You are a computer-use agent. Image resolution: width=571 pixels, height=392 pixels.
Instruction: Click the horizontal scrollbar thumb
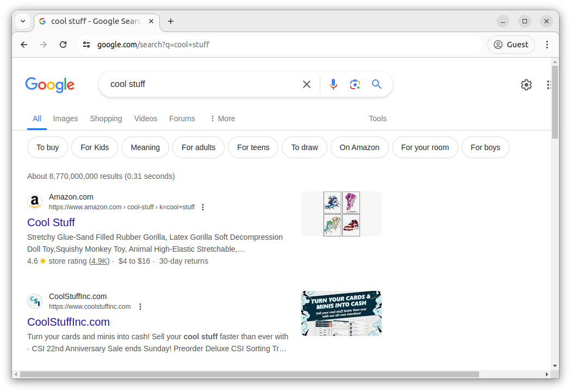tap(250, 374)
